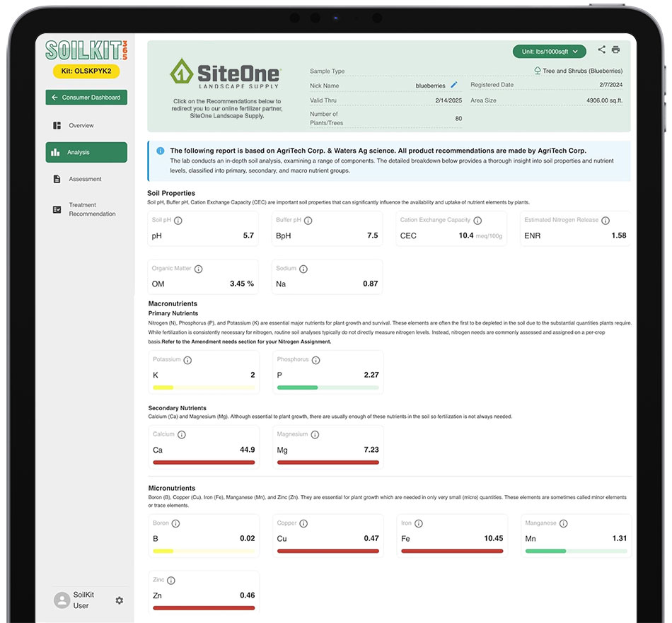This screenshot has height=623, width=672.
Task: Show info for Manganese
Action: pos(564,523)
